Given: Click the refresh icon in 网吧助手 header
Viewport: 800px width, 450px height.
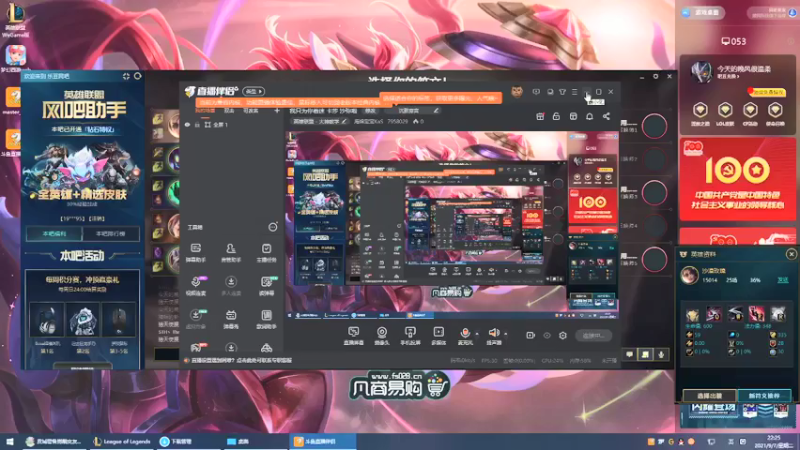Looking at the screenshot, I should [137, 76].
